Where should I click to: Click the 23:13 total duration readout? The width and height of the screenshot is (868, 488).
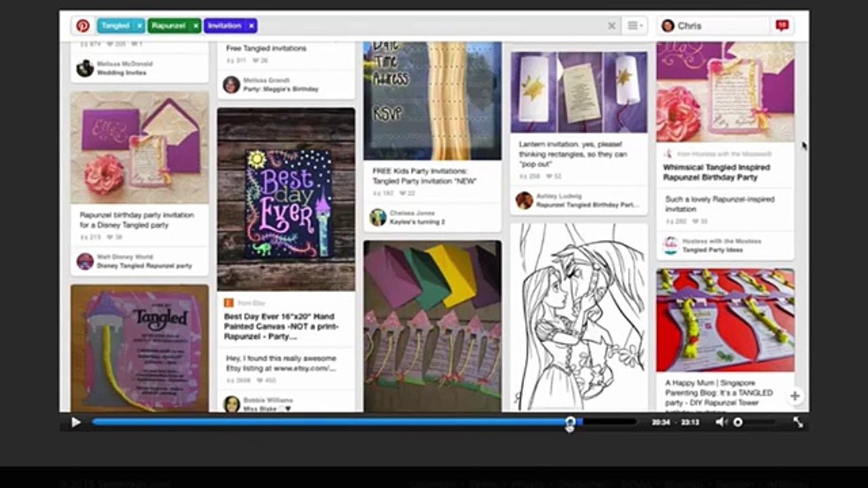point(690,422)
